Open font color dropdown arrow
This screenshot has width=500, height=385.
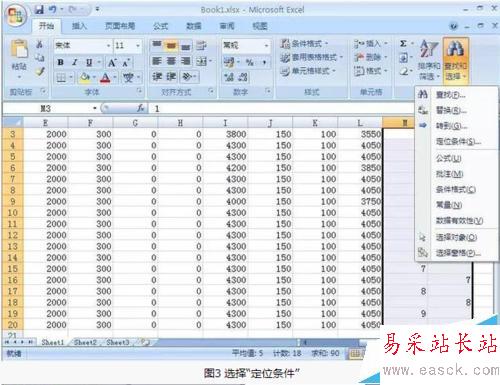click(115, 78)
